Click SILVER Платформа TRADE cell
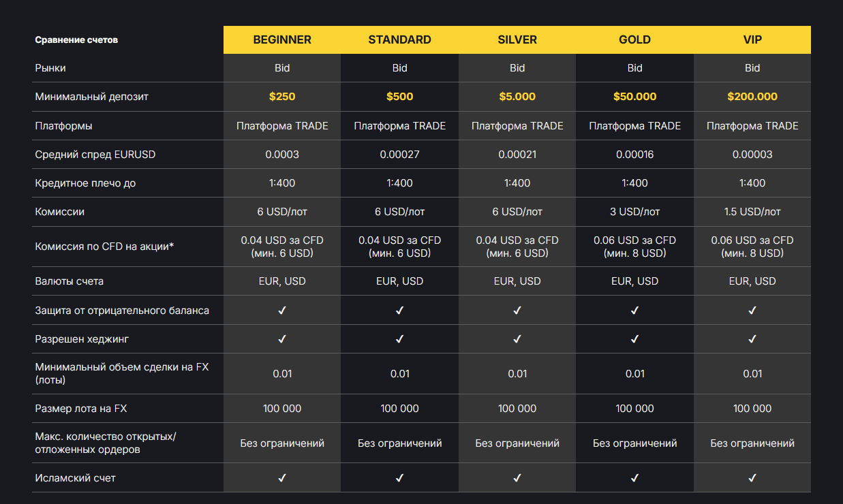The image size is (843, 504). (x=517, y=126)
